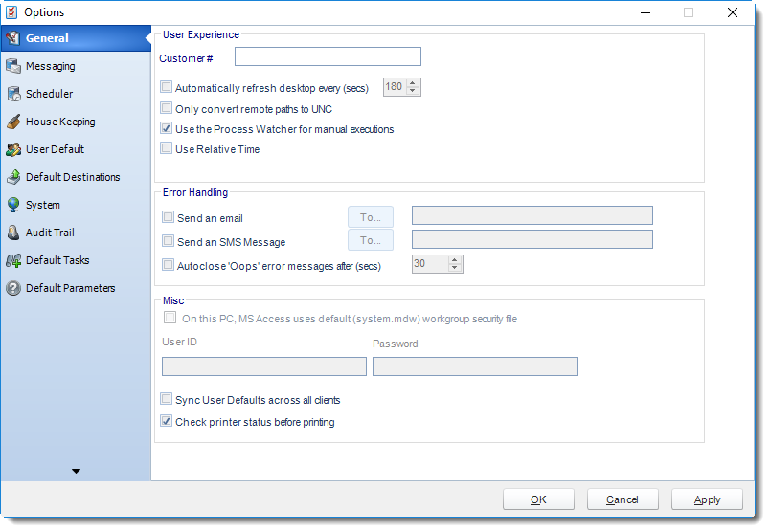This screenshot has width=770, height=532.
Task: Click the User ID field
Action: coord(263,366)
